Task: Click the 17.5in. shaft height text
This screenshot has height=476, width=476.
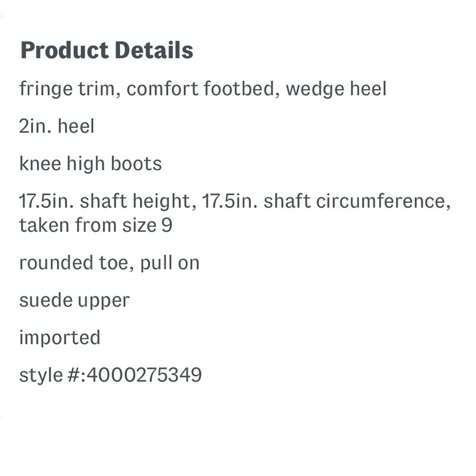Action: 108,201
